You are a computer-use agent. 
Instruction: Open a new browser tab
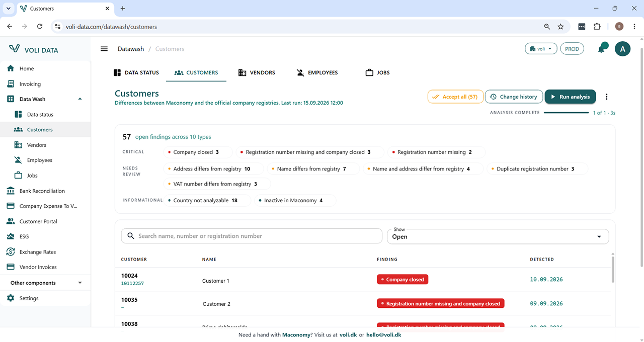pos(123,9)
